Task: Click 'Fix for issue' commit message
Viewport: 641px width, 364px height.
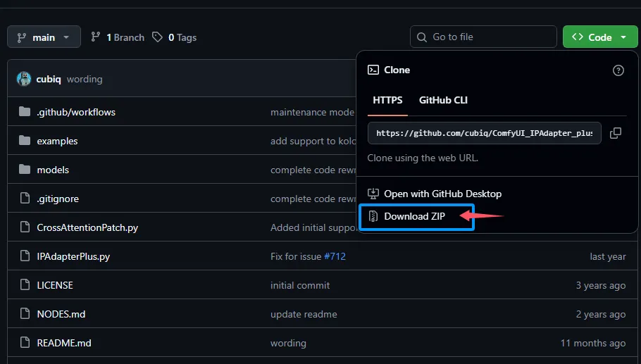Action: point(296,256)
